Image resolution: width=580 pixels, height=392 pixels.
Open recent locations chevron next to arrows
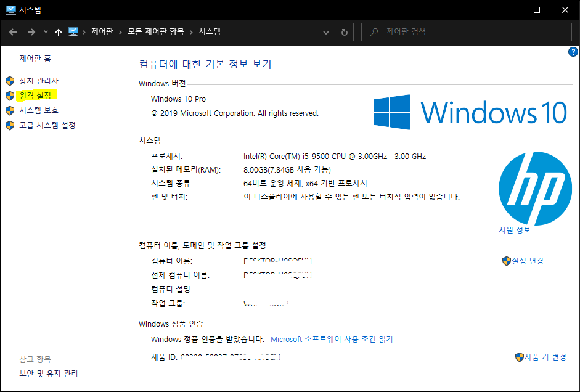tap(46, 32)
